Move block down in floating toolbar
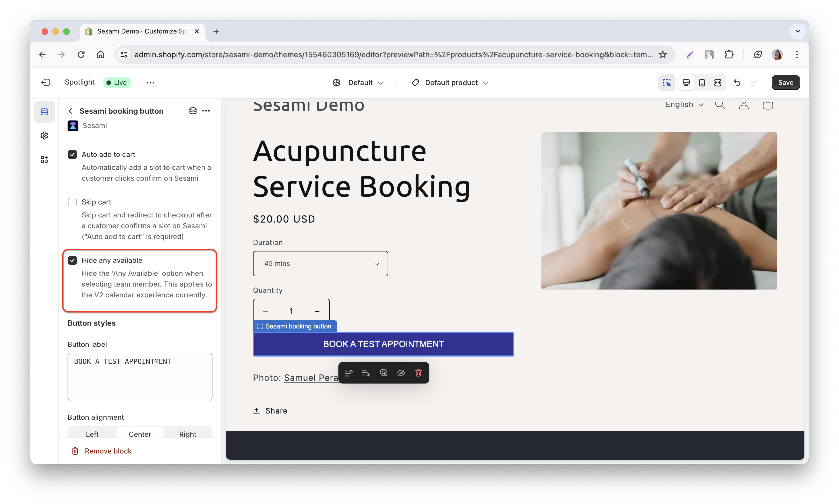 [366, 373]
